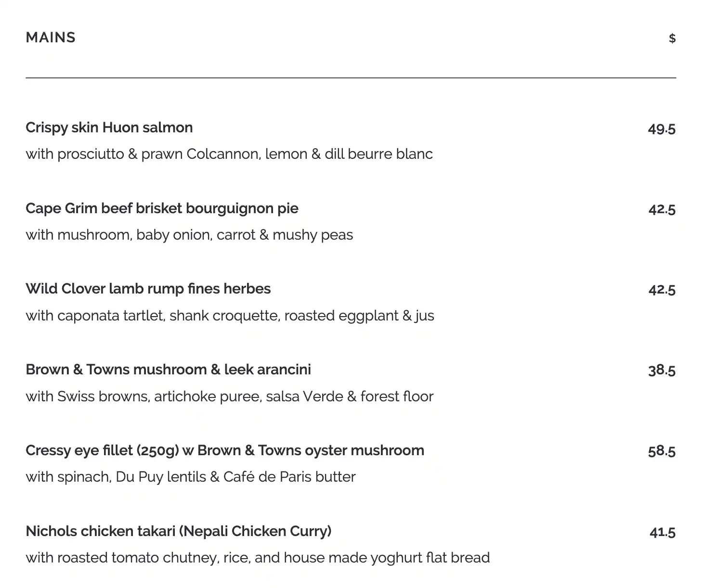The image size is (705, 588).
Task: Click the beef brisket pie price 42.5
Action: tap(662, 209)
